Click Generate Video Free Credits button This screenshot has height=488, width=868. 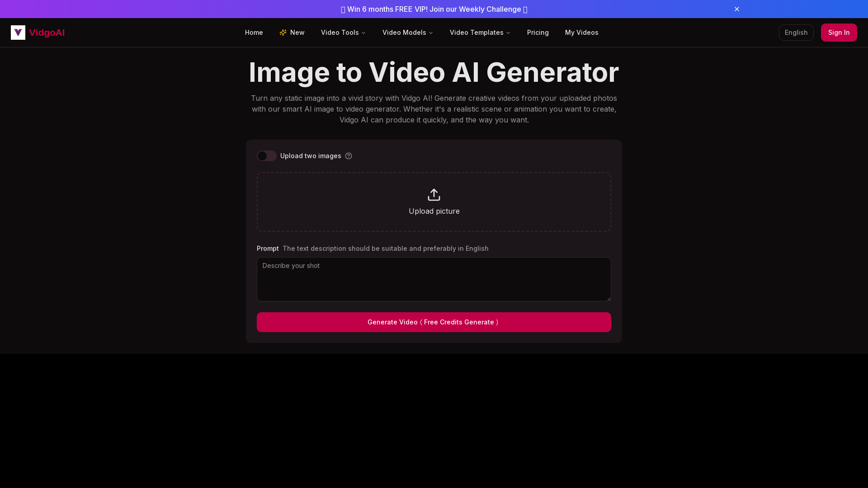coord(434,322)
